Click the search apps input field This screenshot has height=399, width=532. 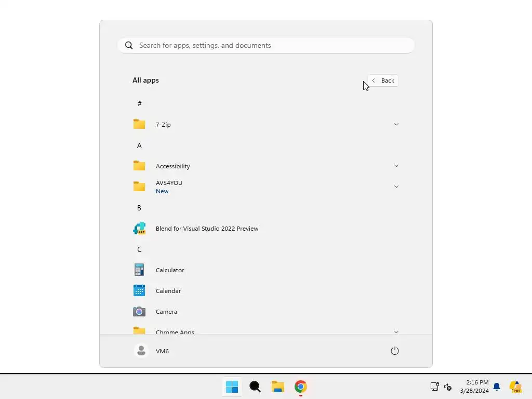(266, 45)
